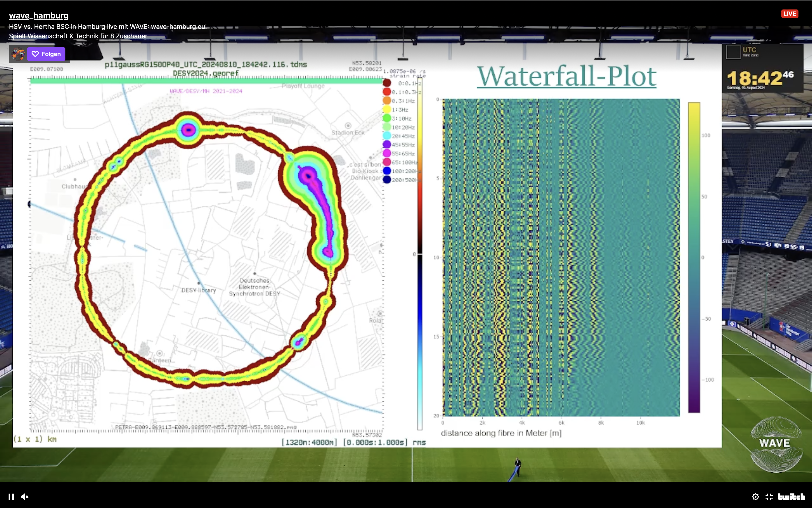The height and width of the screenshot is (508, 812).
Task: Click the light green 10:20Hz legend dot
Action: point(387,127)
